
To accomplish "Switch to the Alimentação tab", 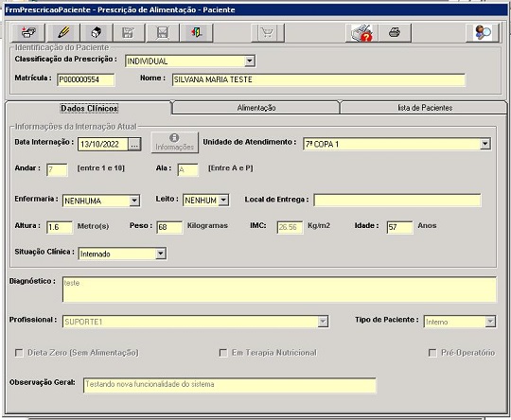I will [x=256, y=108].
